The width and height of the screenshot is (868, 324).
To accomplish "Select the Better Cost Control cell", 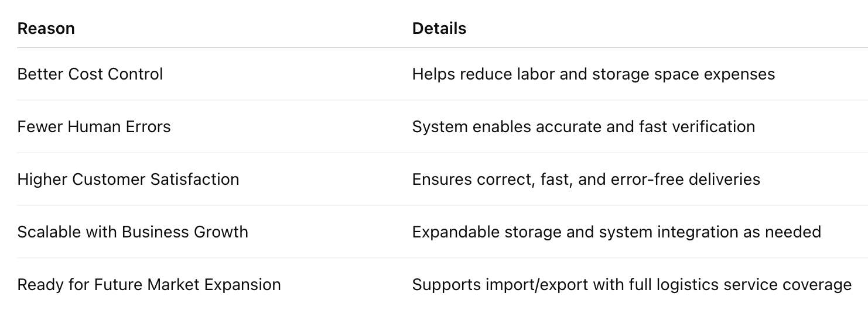I will (90, 74).
